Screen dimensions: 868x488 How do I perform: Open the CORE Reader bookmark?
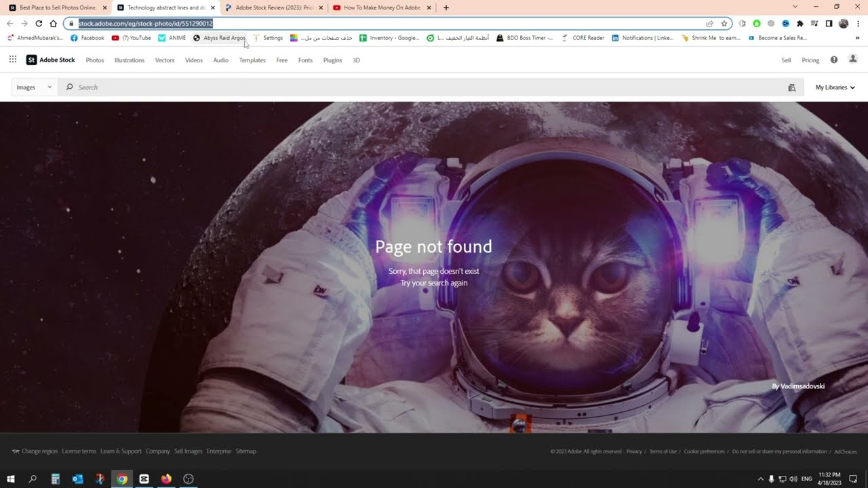[x=583, y=38]
